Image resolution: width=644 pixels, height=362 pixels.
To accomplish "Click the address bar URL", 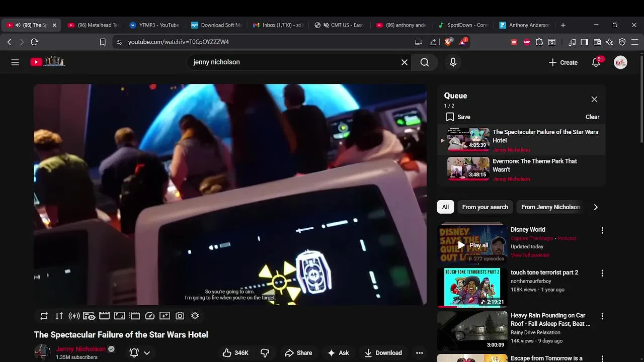I will pyautogui.click(x=179, y=42).
